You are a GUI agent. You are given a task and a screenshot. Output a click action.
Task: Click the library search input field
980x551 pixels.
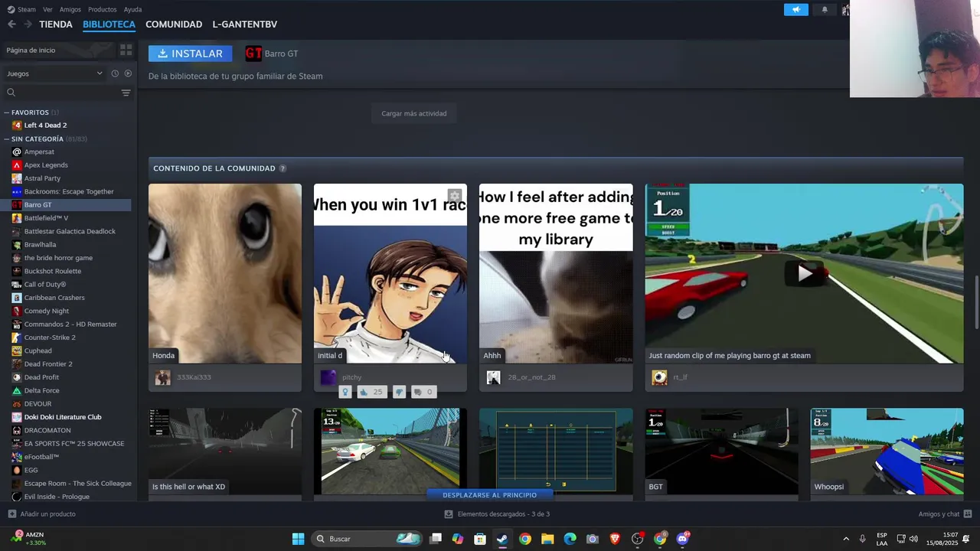point(67,93)
